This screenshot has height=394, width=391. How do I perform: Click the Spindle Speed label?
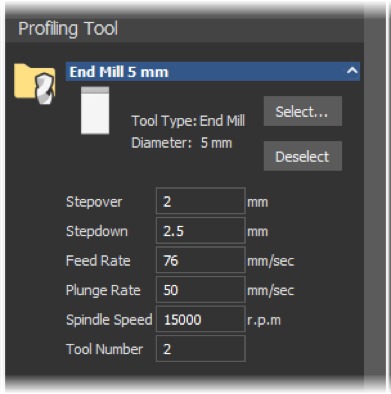109,320
